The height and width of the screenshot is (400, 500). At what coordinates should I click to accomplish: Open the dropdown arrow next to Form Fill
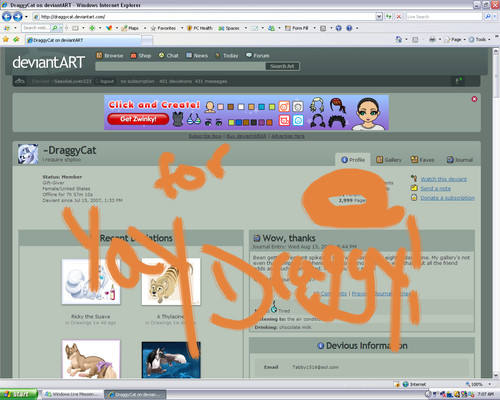[314, 28]
